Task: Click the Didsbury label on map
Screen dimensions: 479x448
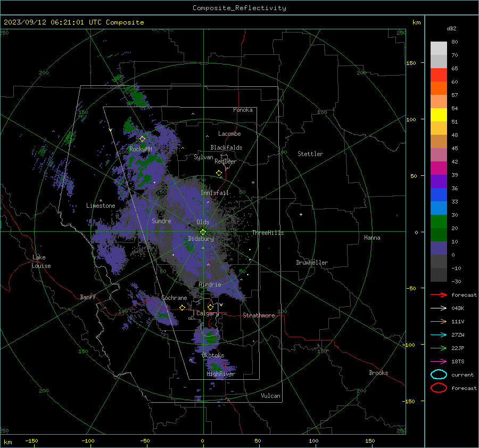Action: pyautogui.click(x=201, y=239)
